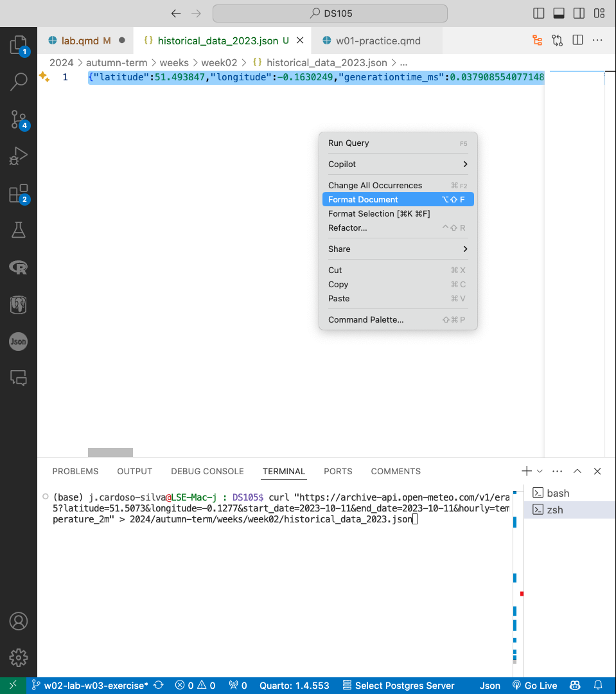Open notifications bell in status bar
Viewport: 616px width, 694px height.
(598, 686)
